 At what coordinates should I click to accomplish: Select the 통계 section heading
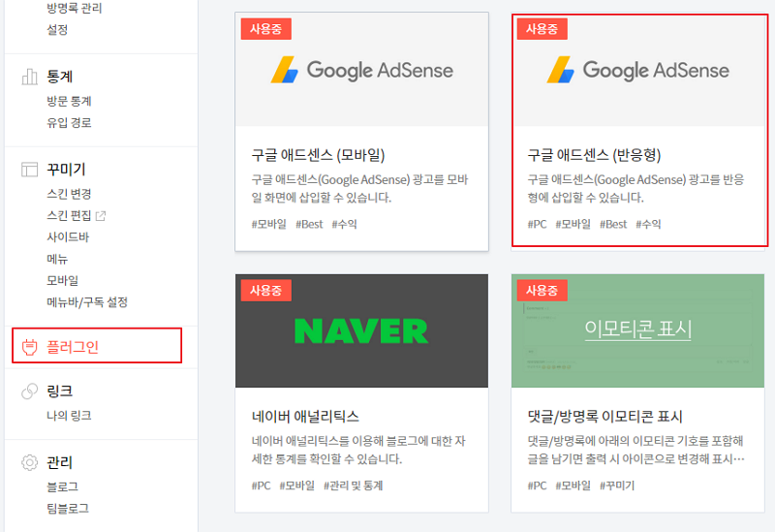(x=60, y=77)
